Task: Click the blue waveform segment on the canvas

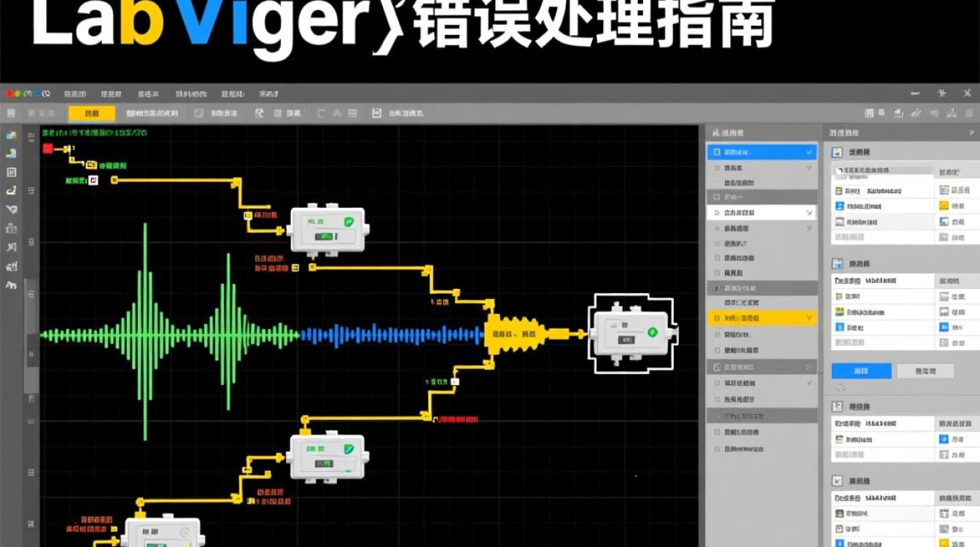Action: click(x=392, y=335)
